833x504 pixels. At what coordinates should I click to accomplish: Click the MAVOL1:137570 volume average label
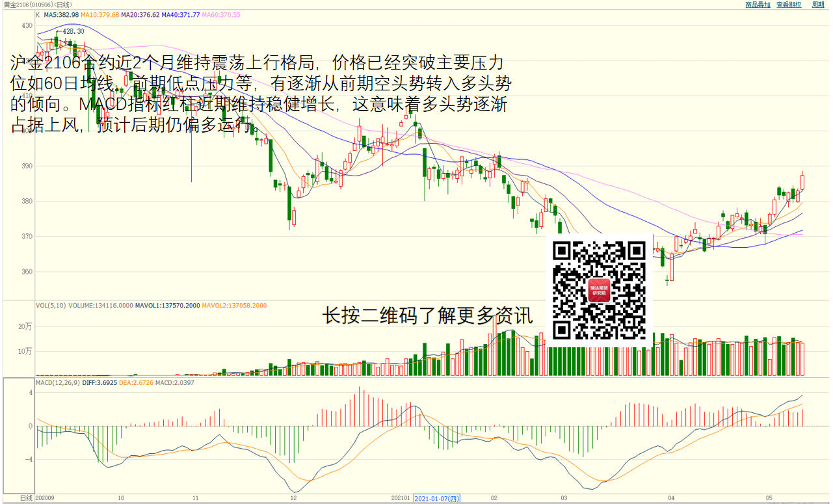click(167, 306)
